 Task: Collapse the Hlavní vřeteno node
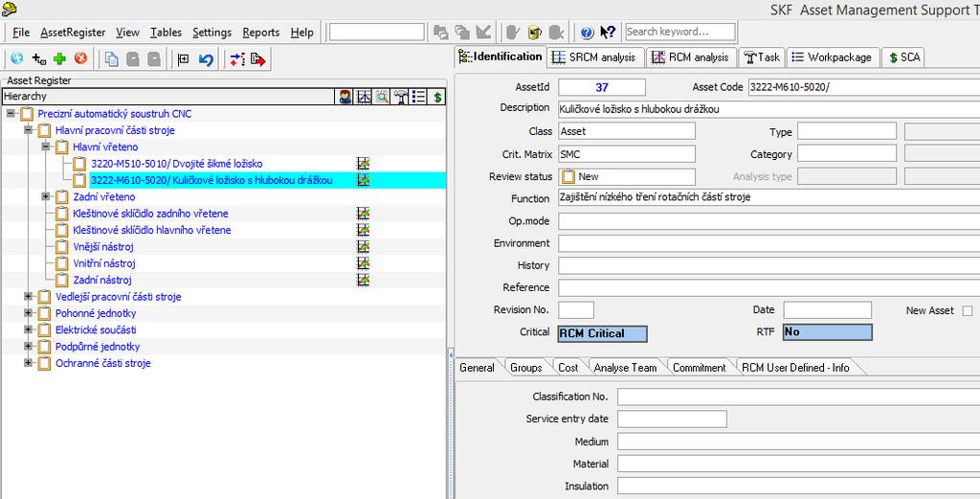(46, 147)
